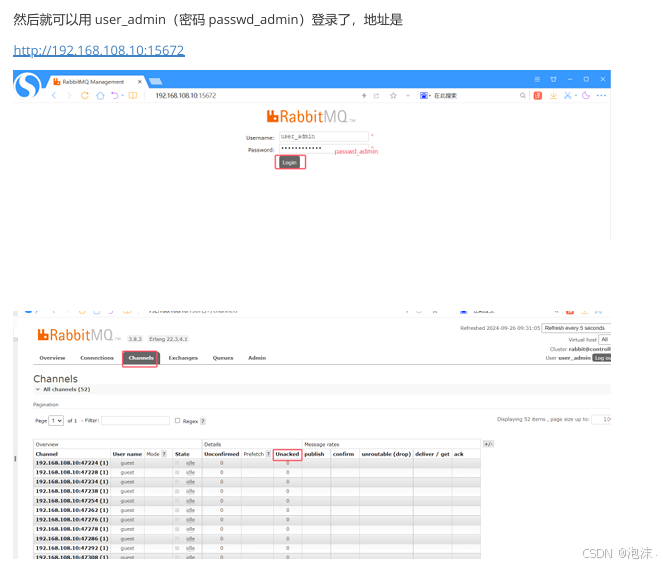The height and width of the screenshot is (567, 663).
Task: Select the Channels tab
Action: point(141,358)
